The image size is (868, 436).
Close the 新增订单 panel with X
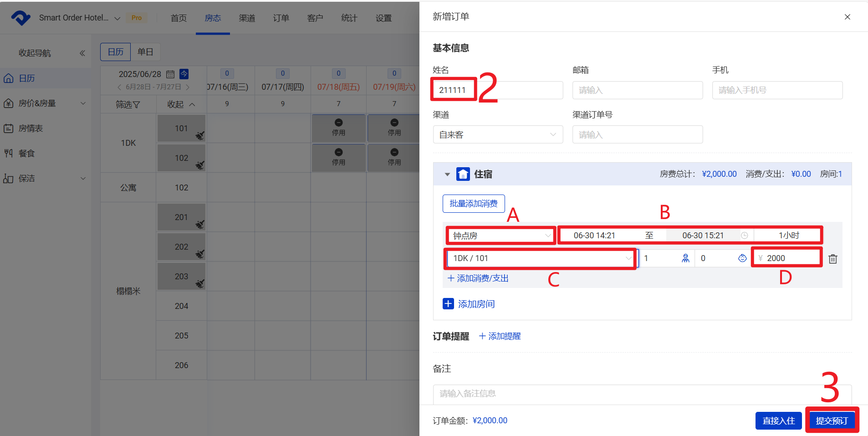tap(847, 17)
